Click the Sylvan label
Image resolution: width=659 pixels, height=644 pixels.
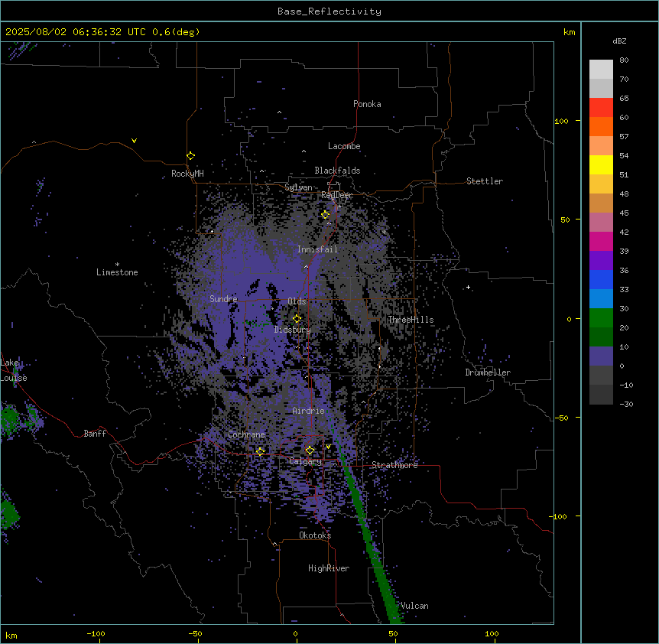click(298, 187)
